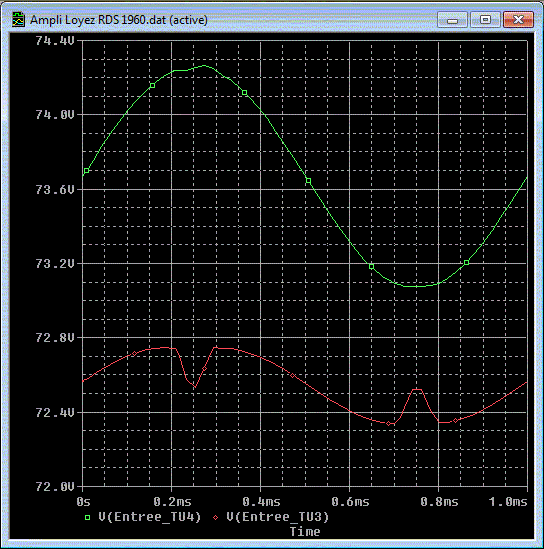544x549 pixels.
Task: Click the 72.0V y-axis label
Action: click(55, 487)
